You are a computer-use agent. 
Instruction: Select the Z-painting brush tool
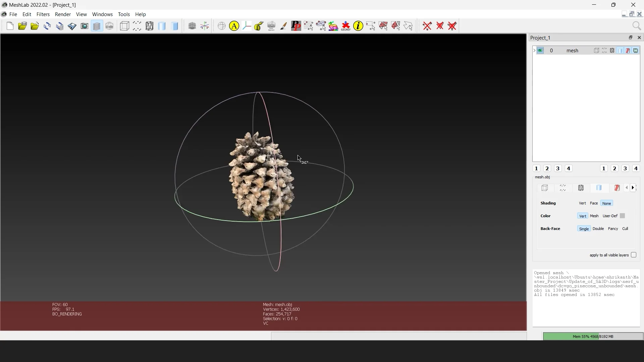tap(283, 26)
